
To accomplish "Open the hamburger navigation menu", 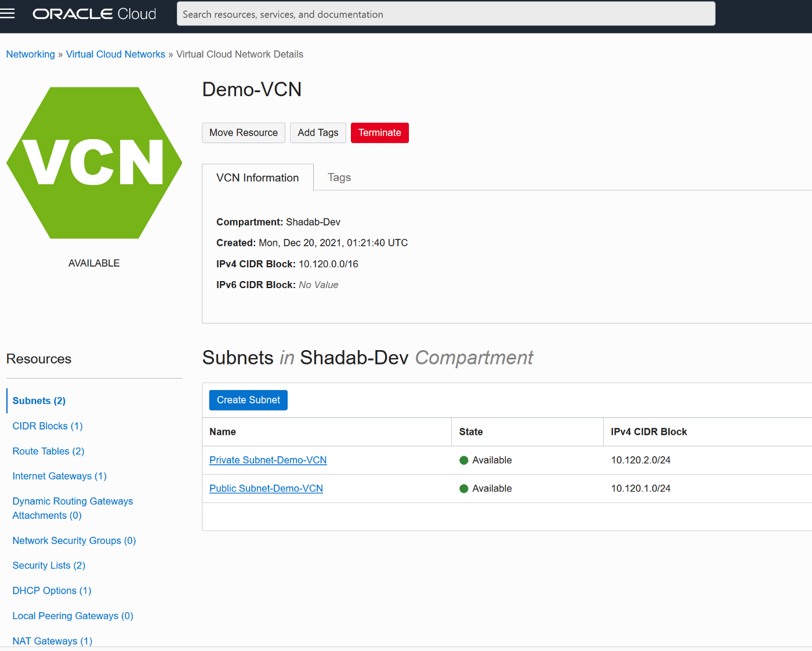I will (x=8, y=14).
